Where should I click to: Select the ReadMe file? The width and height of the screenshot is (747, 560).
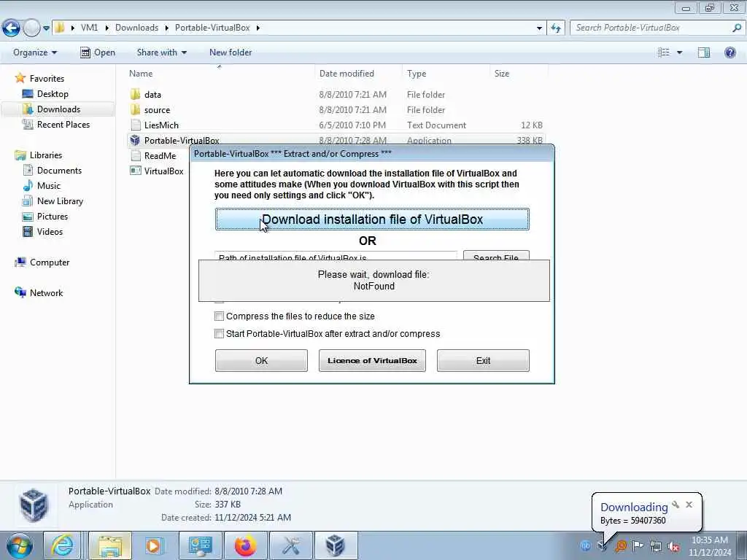(160, 156)
